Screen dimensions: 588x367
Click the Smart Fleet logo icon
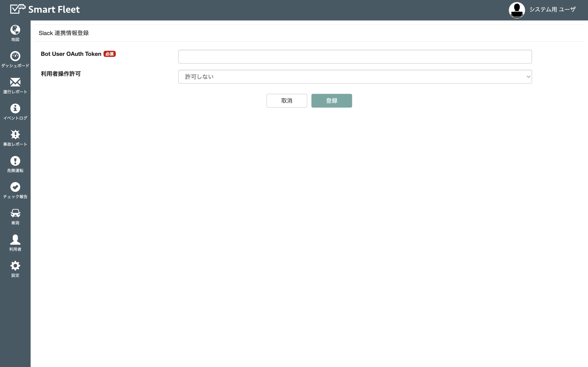(x=18, y=9)
